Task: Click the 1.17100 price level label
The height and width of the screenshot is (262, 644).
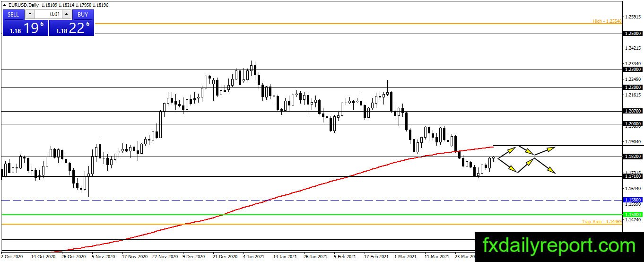Action: point(633,176)
